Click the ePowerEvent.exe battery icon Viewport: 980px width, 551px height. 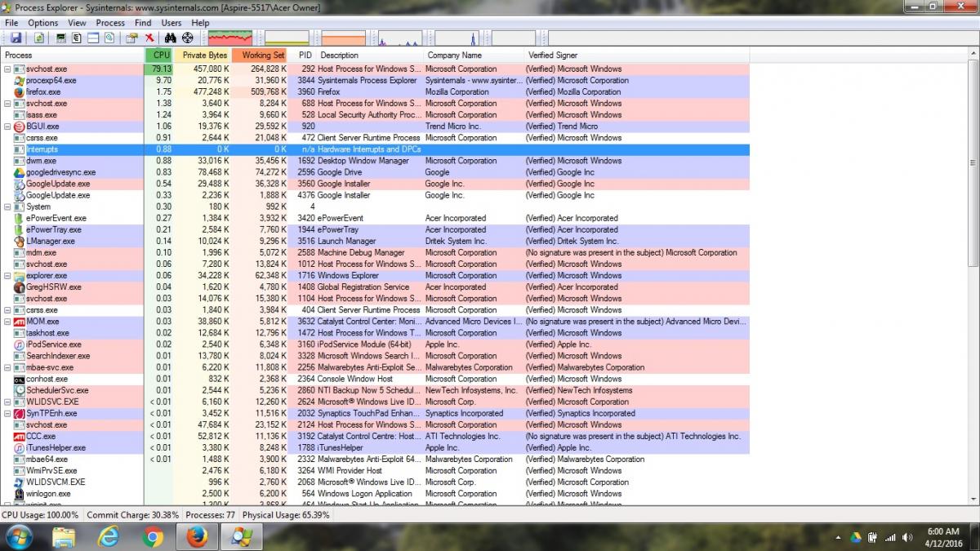coord(20,218)
